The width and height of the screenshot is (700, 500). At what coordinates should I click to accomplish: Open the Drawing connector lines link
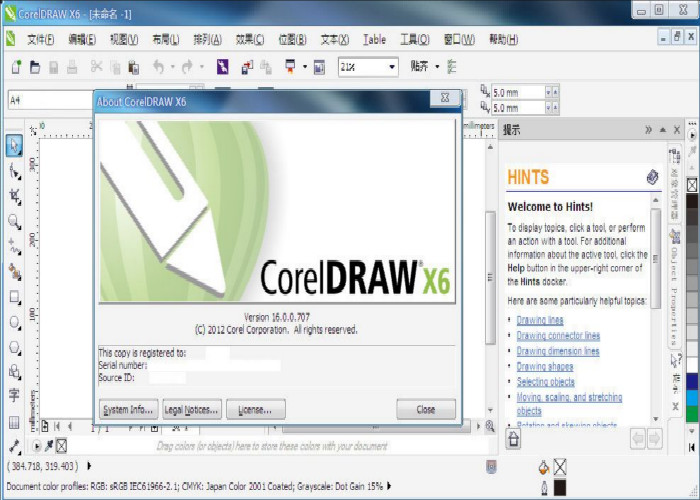point(558,336)
